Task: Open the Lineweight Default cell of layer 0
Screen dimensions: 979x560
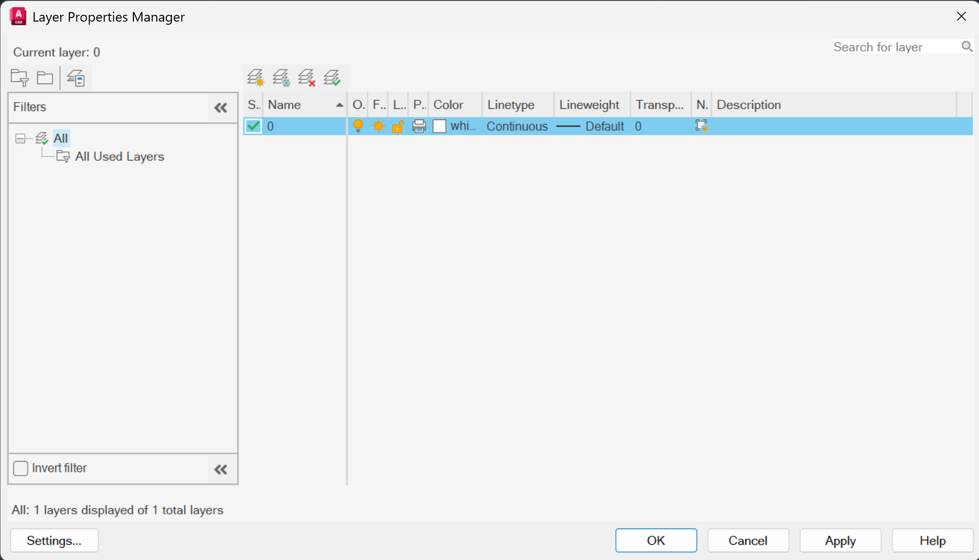Action: tap(591, 126)
